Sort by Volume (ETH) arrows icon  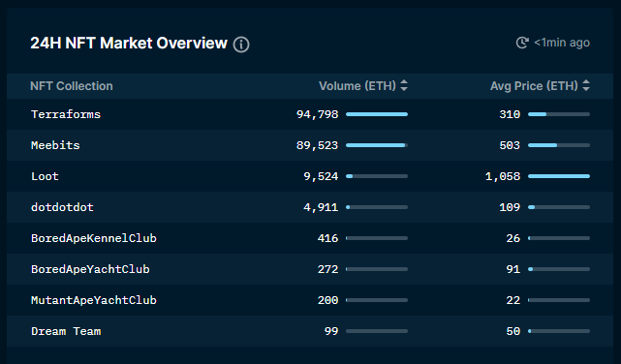[x=404, y=85]
